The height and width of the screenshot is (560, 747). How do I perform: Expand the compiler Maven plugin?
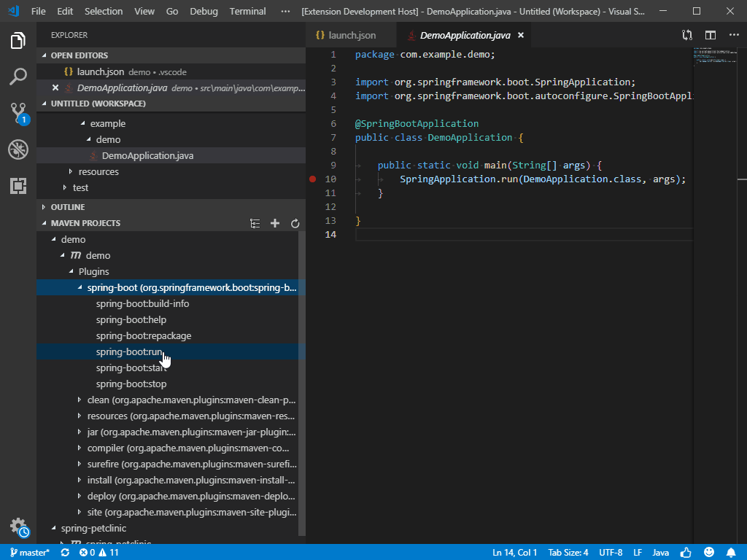click(x=80, y=448)
